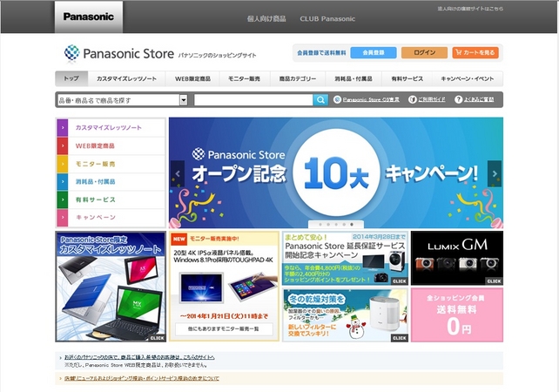Image resolution: width=559 pixels, height=392 pixels.
Task: Click the Panasonic Store の特長 link
Action: tap(371, 100)
